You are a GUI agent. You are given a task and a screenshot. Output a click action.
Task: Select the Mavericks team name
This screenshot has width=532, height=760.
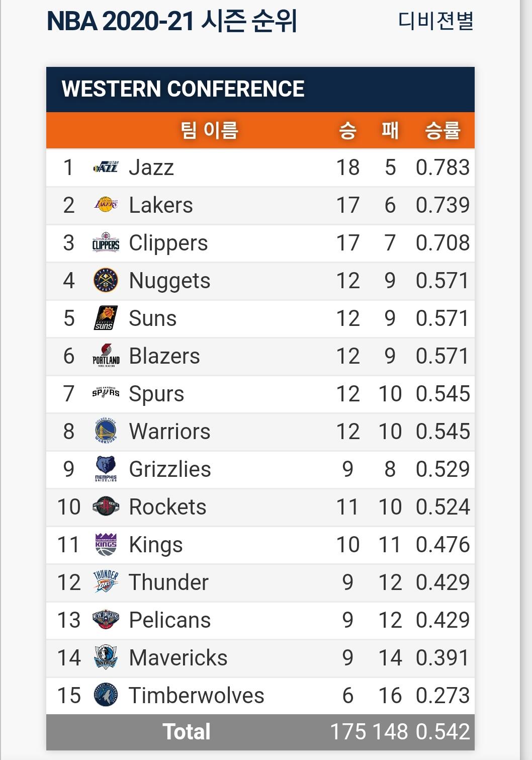tap(178, 658)
